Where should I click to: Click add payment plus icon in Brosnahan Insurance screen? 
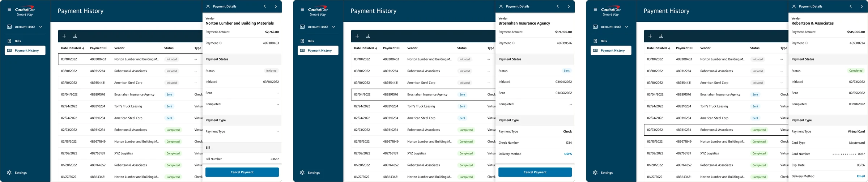[357, 36]
